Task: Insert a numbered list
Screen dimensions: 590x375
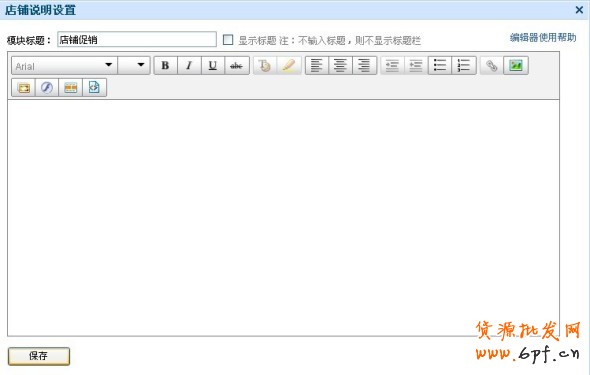Action: (x=464, y=66)
